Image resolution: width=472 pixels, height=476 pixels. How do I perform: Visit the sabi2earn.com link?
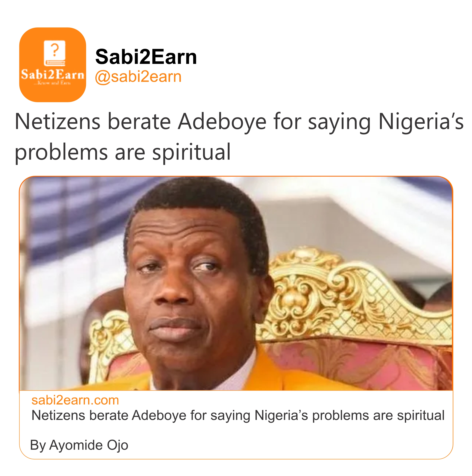tap(75, 400)
